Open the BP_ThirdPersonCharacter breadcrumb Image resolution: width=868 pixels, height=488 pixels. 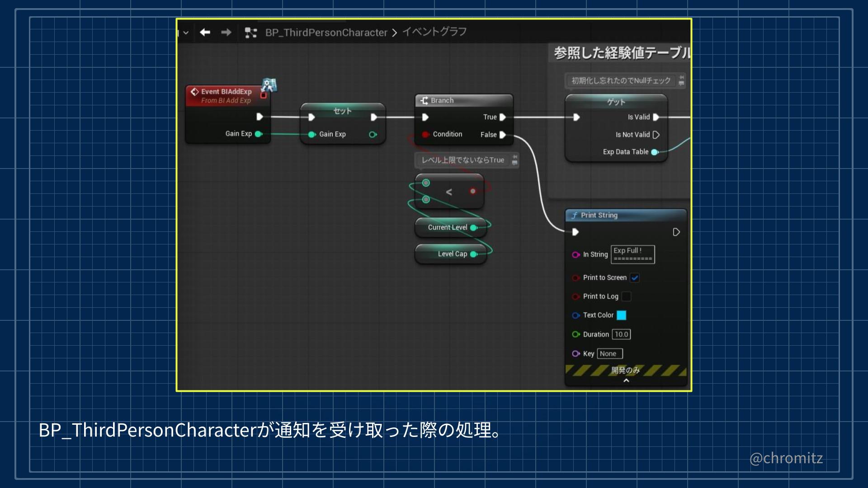click(326, 33)
